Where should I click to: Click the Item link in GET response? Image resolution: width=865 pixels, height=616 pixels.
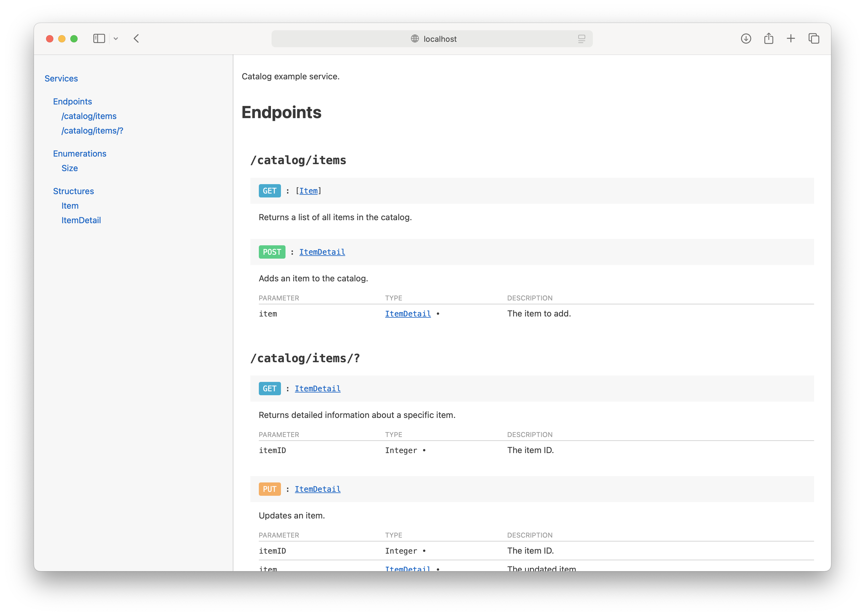[x=308, y=191]
